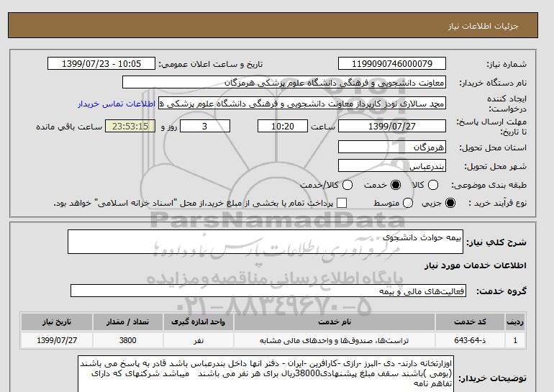Select the table date cell 1399/07/27
Viewport: 554px width, 392px height.
click(57, 340)
